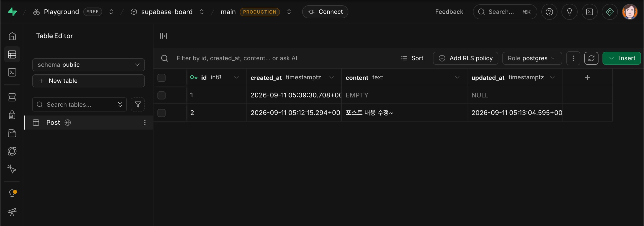The height and width of the screenshot is (226, 644).
Task: Open Storage folder icon in sidebar
Action: [x=12, y=133]
